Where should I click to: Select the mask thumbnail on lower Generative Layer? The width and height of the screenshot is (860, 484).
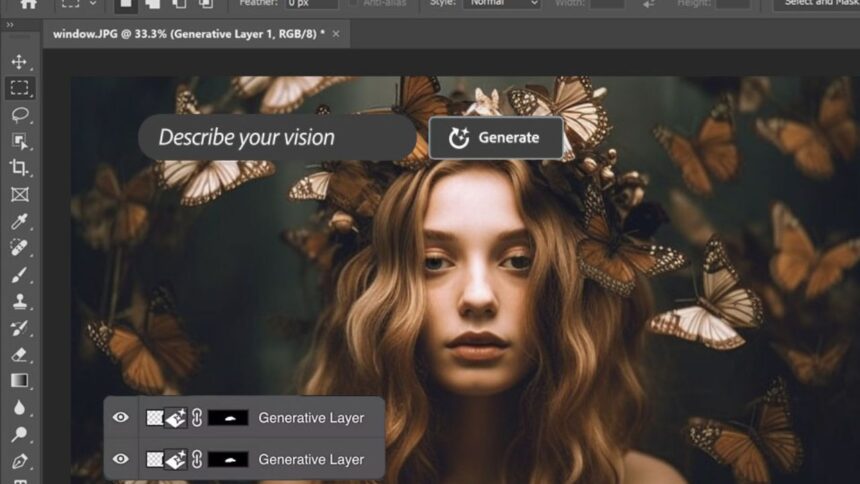[228, 459]
